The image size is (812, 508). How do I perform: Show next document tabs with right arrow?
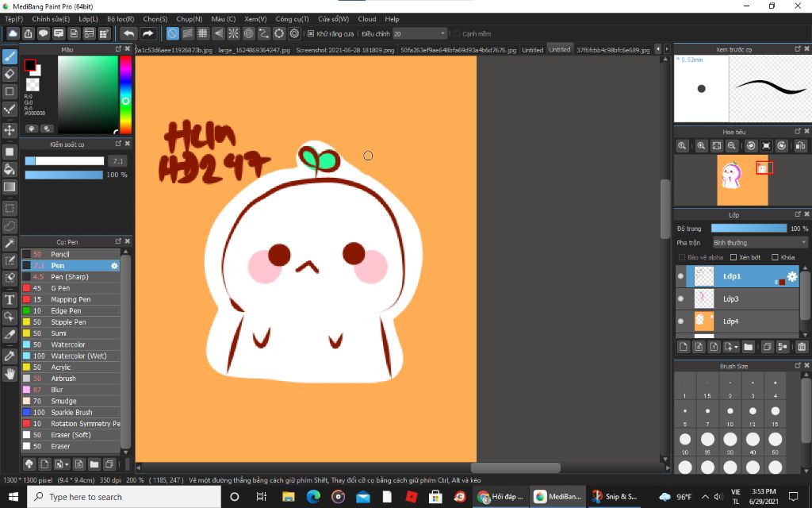(x=667, y=49)
